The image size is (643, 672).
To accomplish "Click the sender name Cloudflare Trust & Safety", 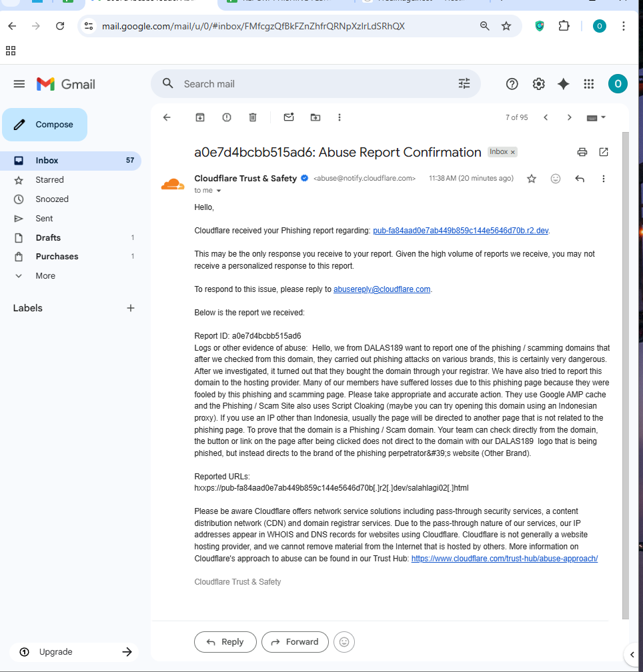I will tap(245, 178).
